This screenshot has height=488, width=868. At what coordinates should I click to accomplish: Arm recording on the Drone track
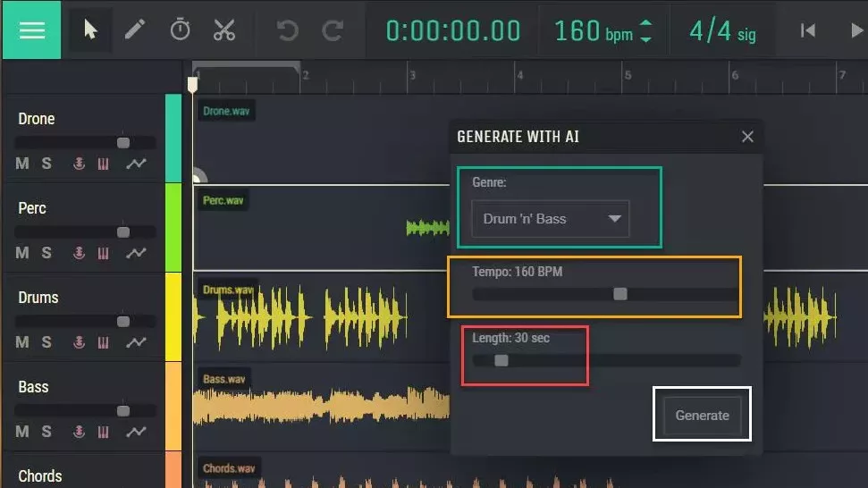80,164
